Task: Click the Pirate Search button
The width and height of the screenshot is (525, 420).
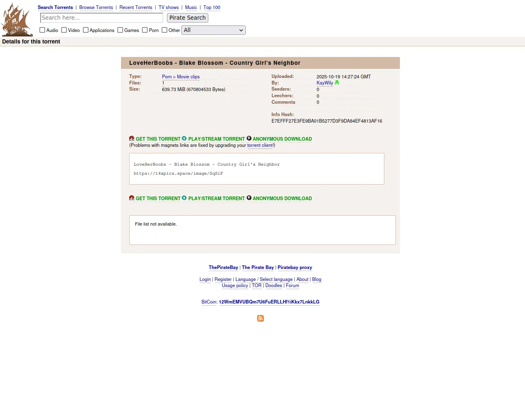Action: 187,18
